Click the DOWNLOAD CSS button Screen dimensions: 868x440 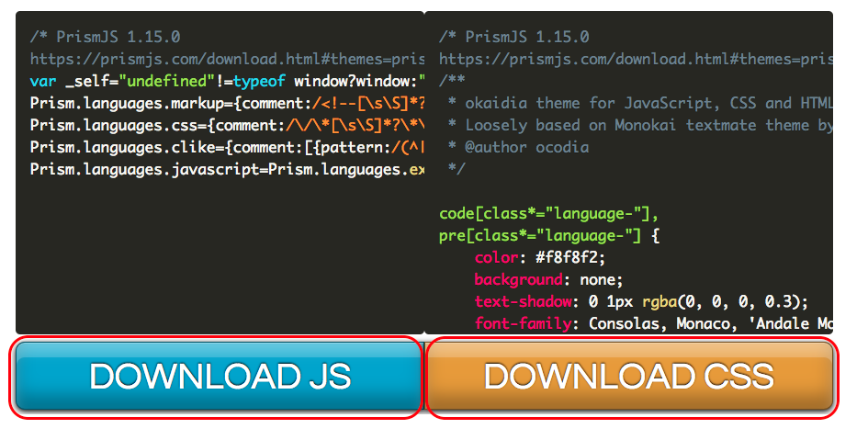[x=630, y=377]
